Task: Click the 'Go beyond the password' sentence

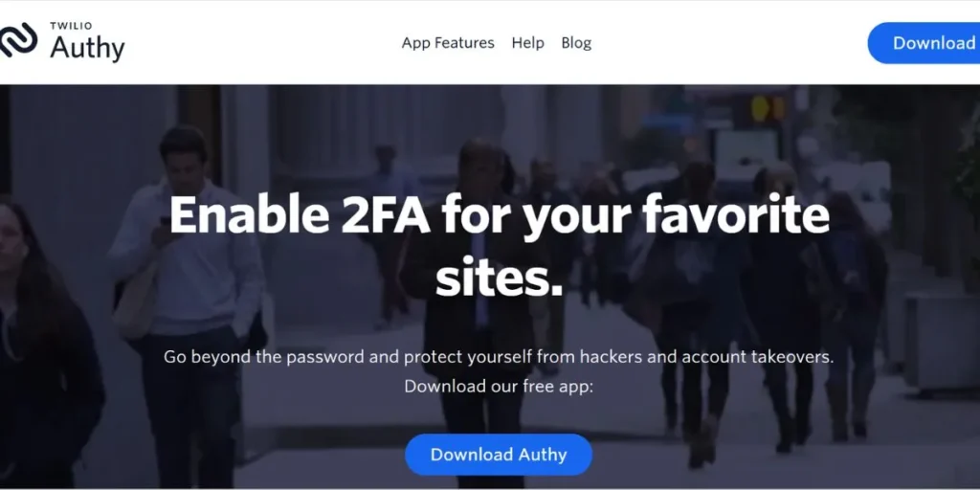Action: 499,358
